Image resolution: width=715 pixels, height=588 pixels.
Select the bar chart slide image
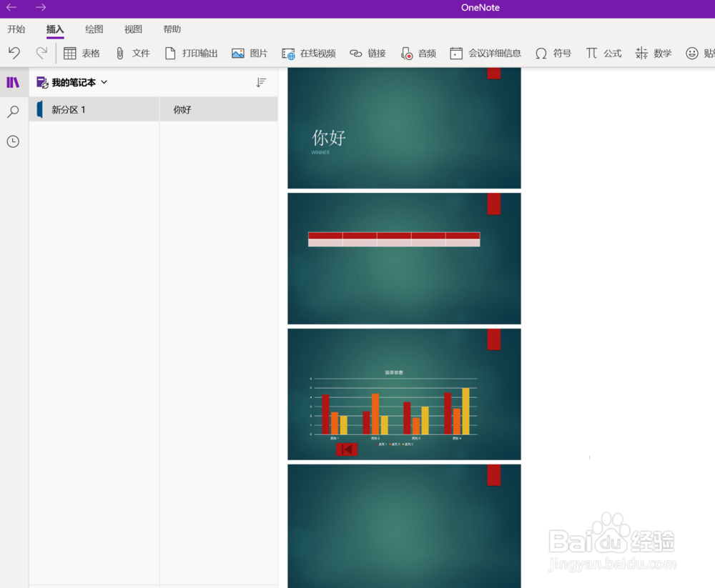tap(404, 394)
